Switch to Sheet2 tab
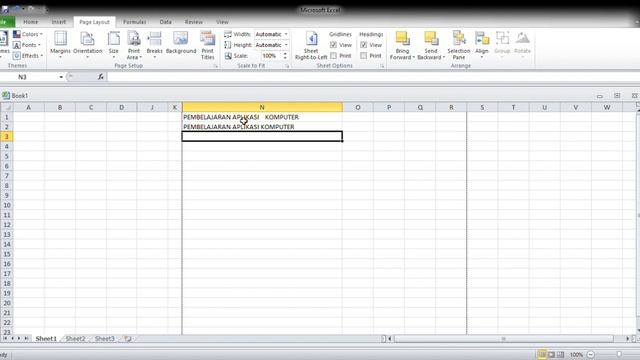The height and width of the screenshot is (360, 640). 76,339
